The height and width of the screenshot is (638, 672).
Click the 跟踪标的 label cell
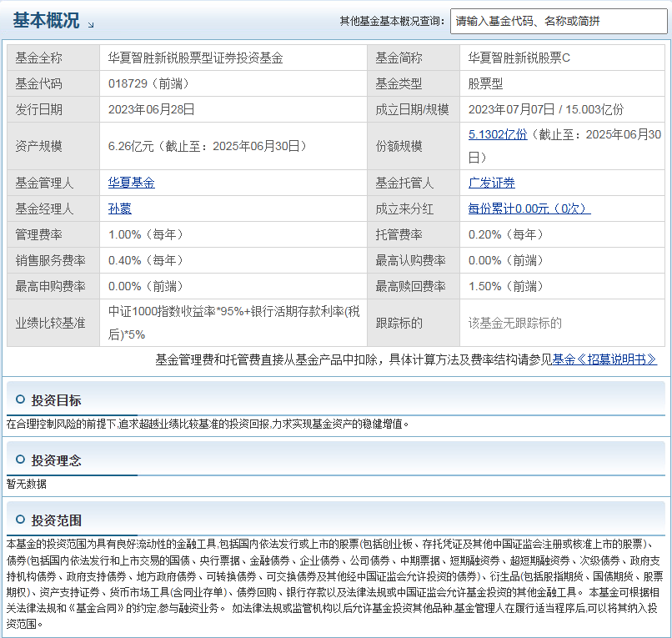[x=414, y=323]
